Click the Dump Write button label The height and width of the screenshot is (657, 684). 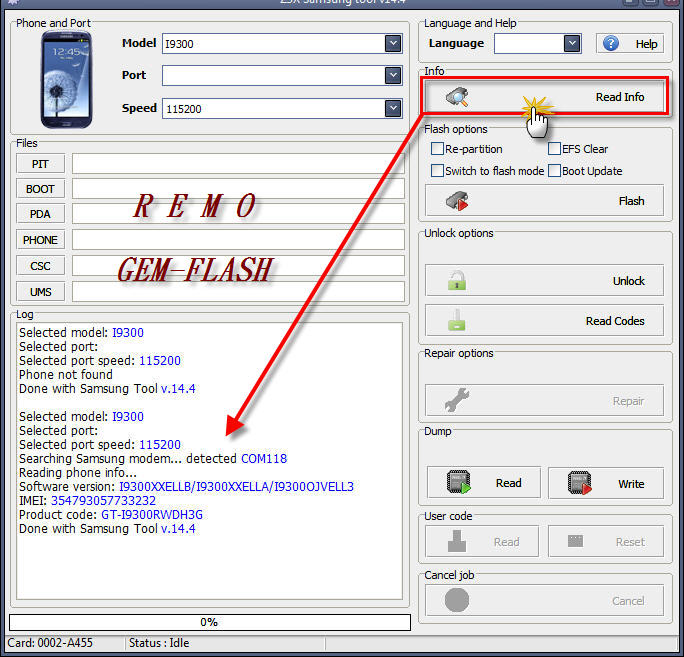631,484
